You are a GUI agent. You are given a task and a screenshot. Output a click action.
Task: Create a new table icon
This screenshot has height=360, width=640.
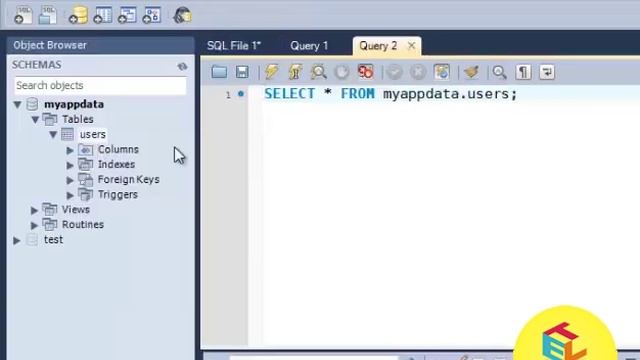[x=102, y=15]
